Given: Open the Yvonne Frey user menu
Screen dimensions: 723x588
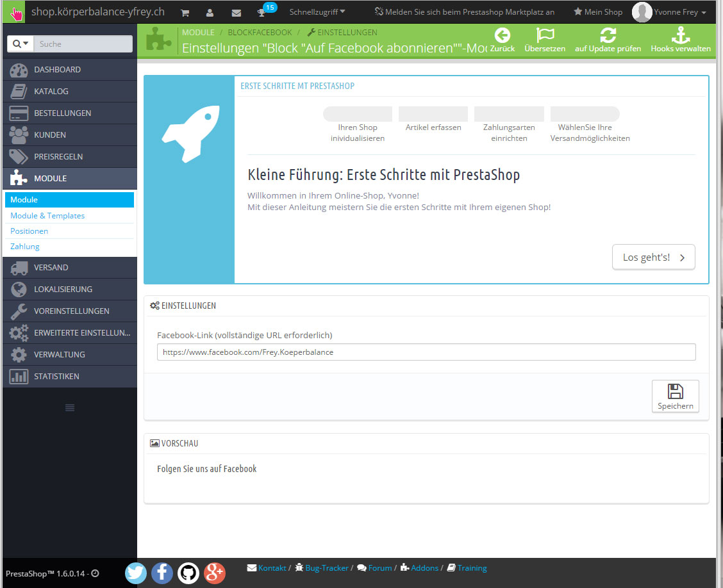Looking at the screenshot, I should tap(670, 12).
